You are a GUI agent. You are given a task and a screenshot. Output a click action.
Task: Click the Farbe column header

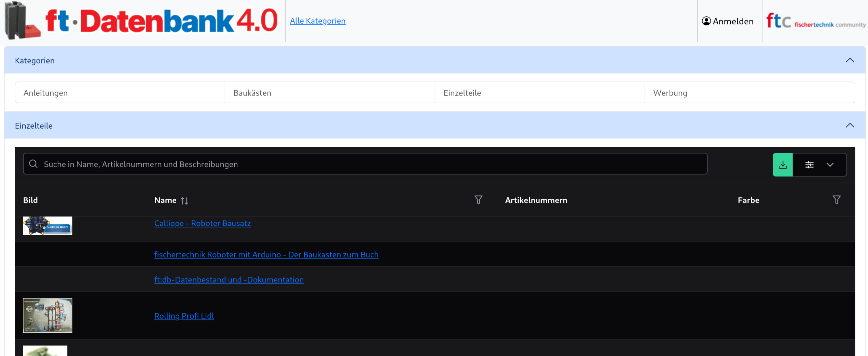(748, 200)
